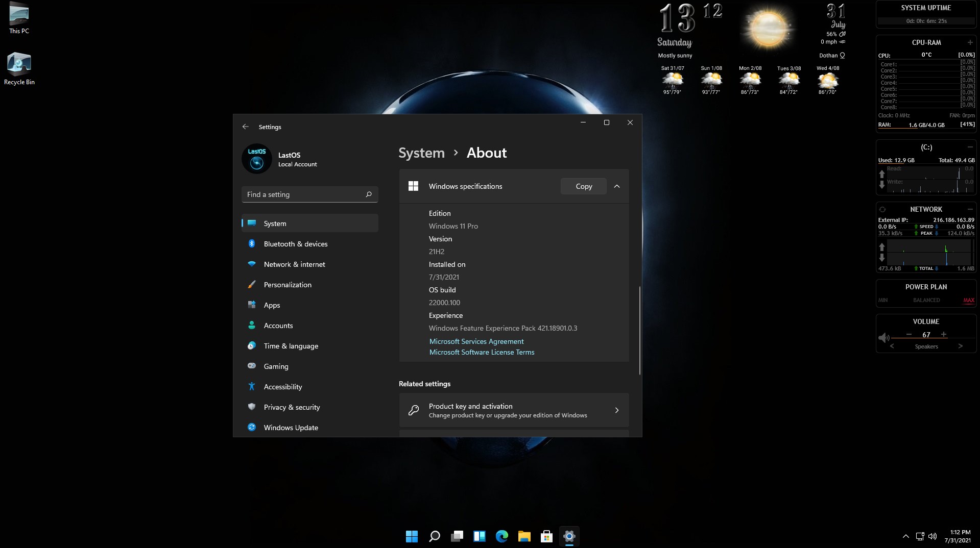
Task: Click the LastOS account avatar
Action: pos(257,159)
